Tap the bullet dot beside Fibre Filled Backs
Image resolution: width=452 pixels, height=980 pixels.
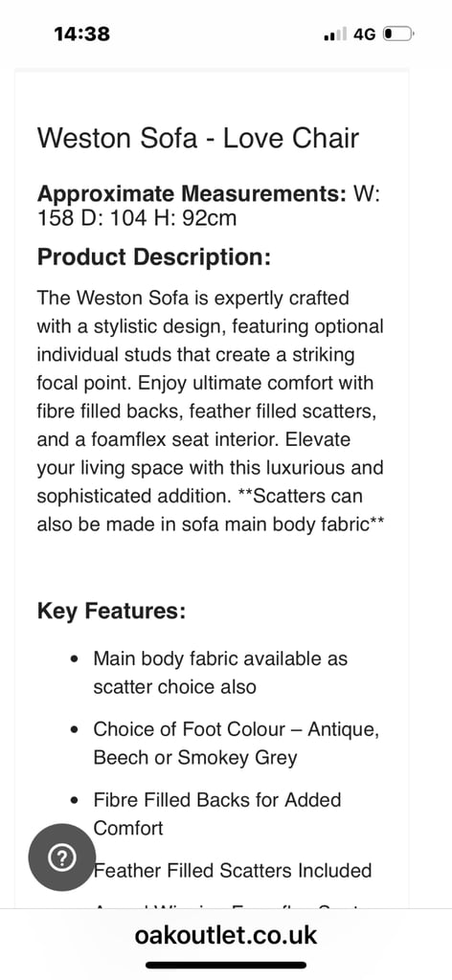click(75, 801)
